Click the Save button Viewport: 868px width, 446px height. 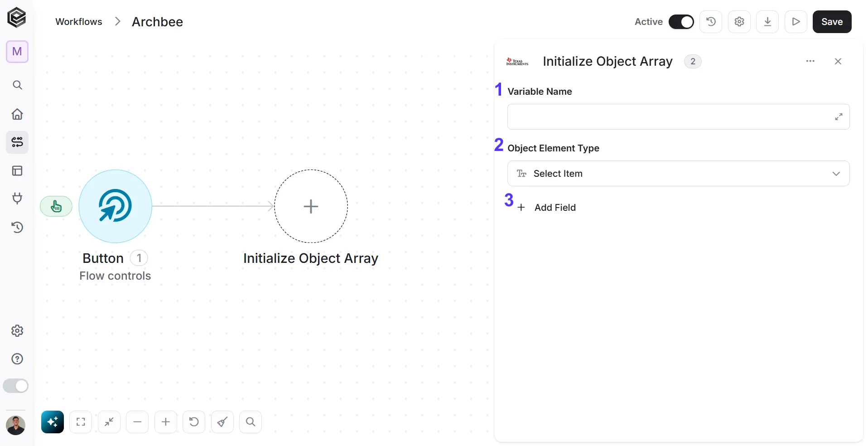(x=832, y=22)
